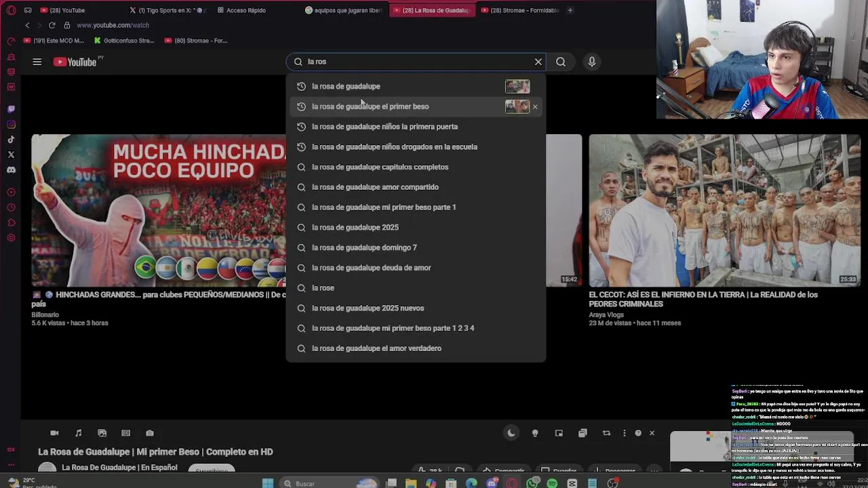Go to YouTube home via logo
The image size is (868, 488).
coord(75,62)
